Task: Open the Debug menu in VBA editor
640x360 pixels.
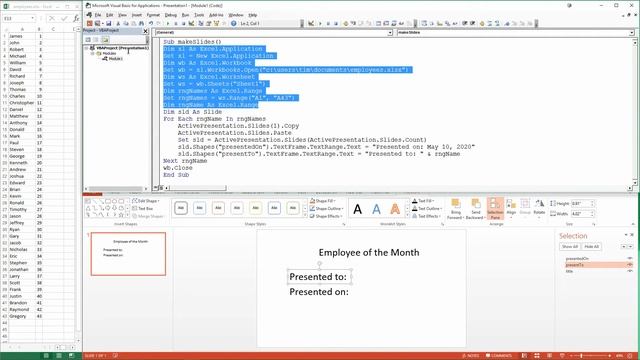Action: click(x=171, y=15)
